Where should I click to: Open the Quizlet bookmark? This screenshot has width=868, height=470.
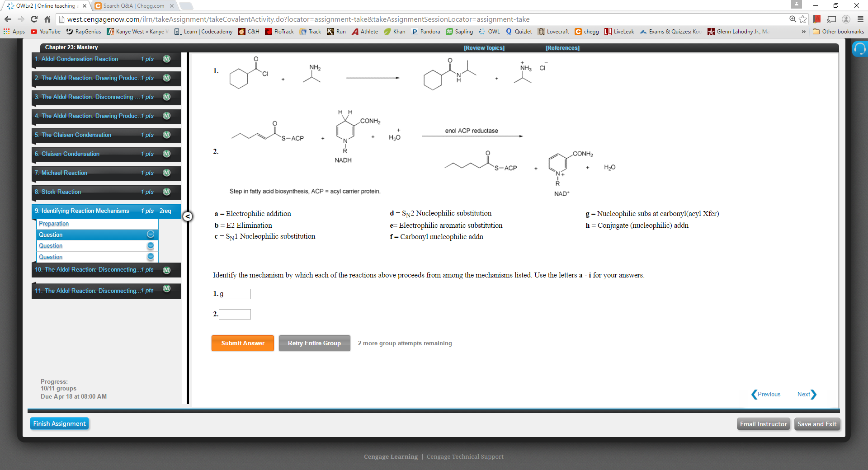point(519,32)
